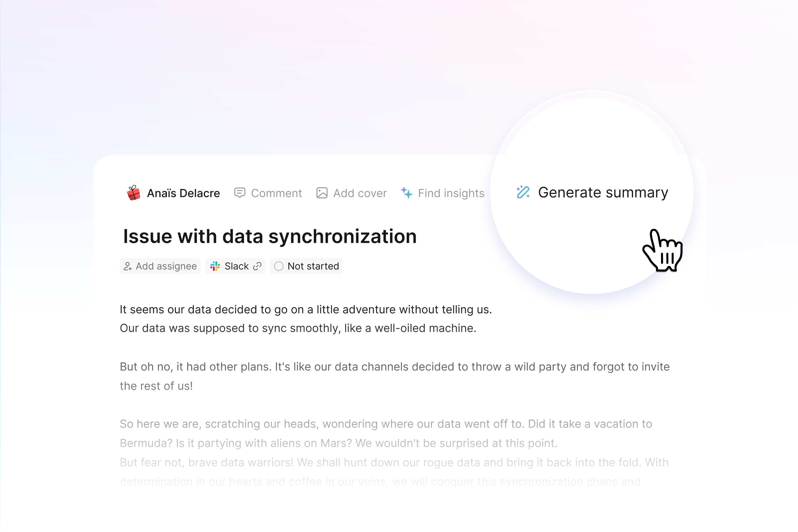The width and height of the screenshot is (798, 532).
Task: Click the add assignee person icon
Action: [x=128, y=266]
